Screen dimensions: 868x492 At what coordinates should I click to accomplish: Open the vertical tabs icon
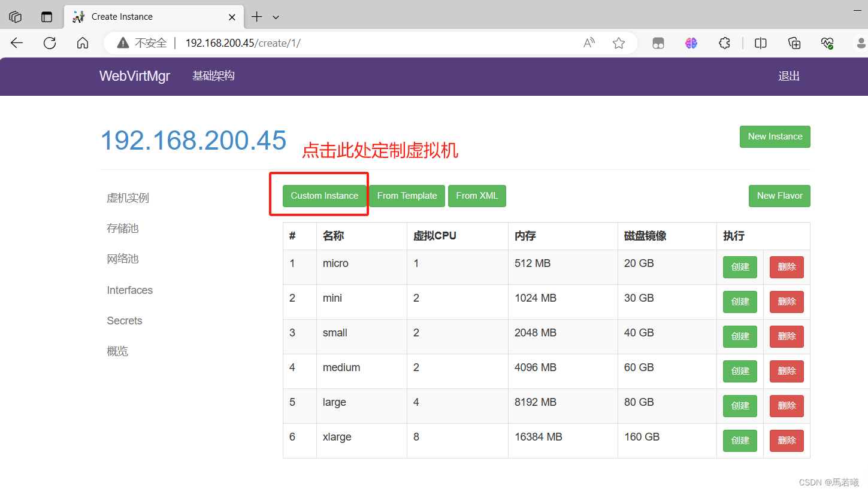tap(47, 17)
